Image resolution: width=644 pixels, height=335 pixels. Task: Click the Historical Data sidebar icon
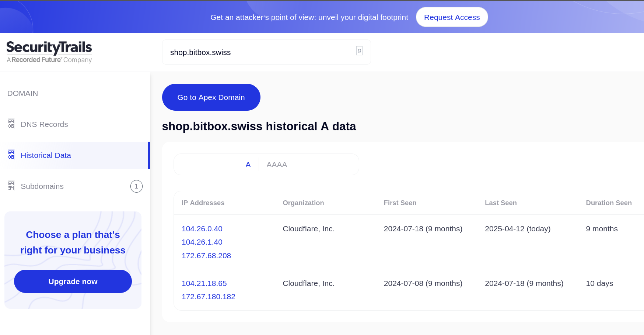pyautogui.click(x=11, y=155)
